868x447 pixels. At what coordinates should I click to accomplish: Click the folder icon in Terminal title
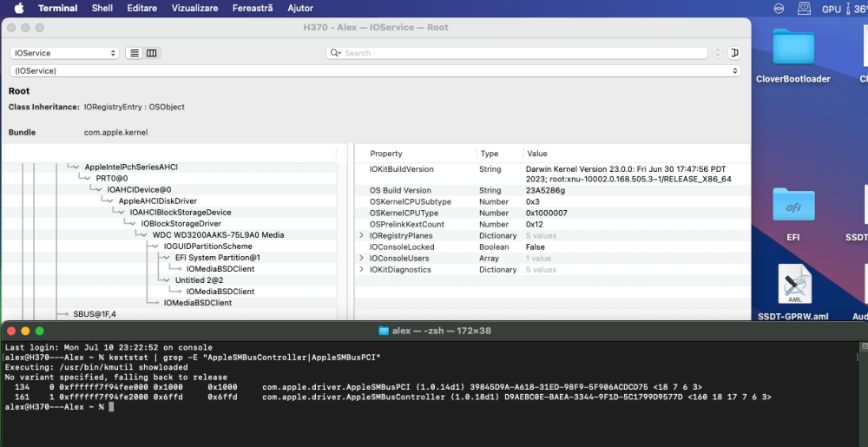(x=384, y=331)
